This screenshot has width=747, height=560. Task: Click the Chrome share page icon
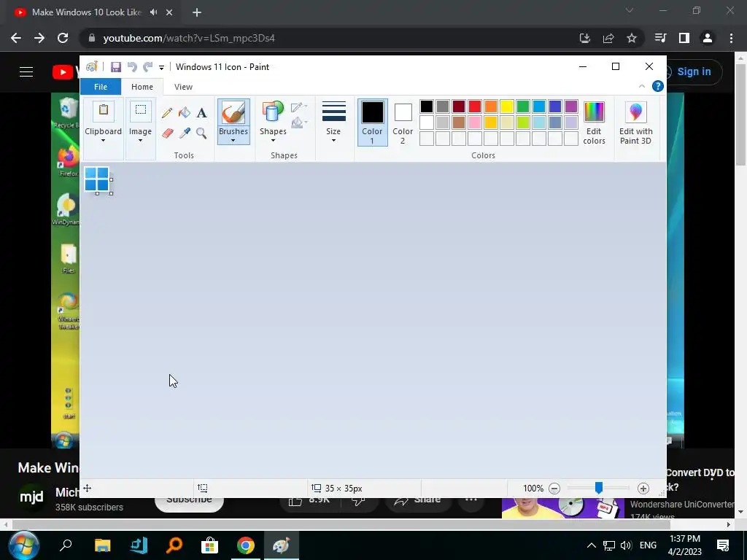point(608,38)
